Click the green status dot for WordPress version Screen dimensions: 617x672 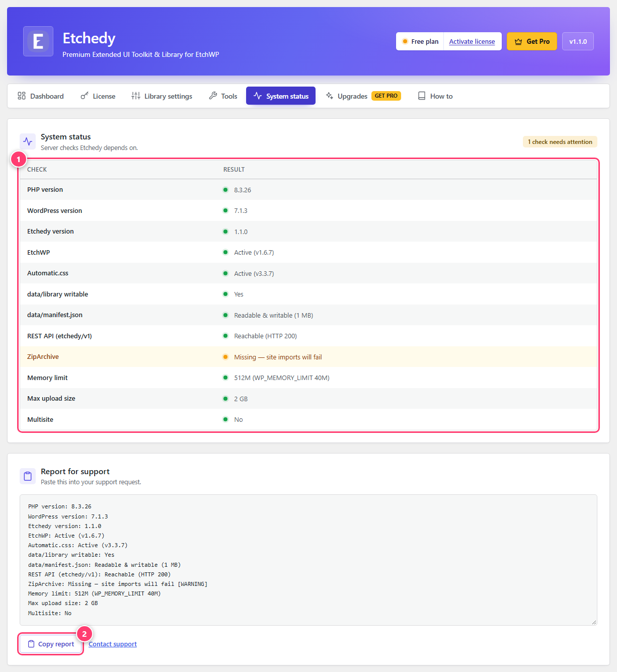(x=225, y=210)
